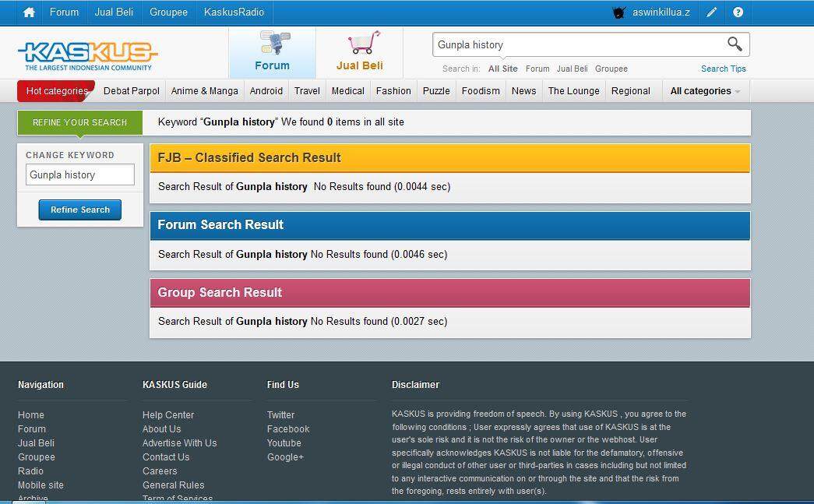Expand the All categories dropdown
Image resolution: width=814 pixels, height=504 pixels.
tap(705, 91)
